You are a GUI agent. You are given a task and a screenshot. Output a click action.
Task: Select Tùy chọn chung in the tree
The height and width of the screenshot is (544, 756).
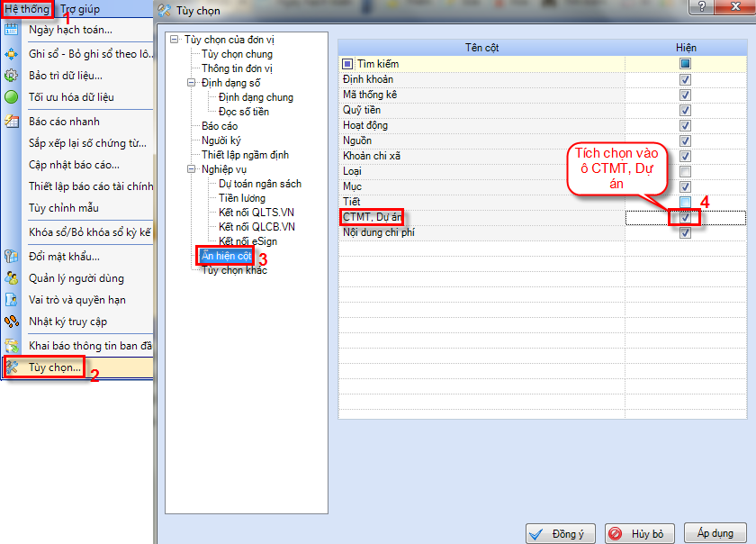(x=238, y=54)
